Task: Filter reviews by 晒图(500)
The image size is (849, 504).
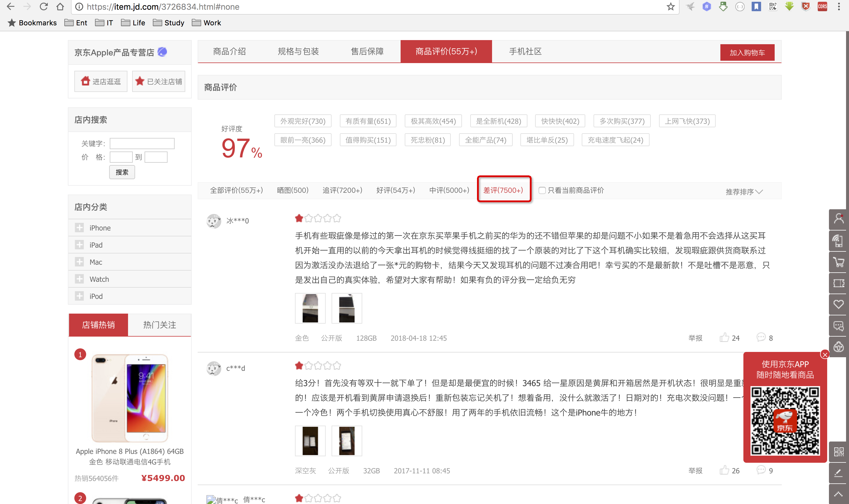Action: point(292,190)
